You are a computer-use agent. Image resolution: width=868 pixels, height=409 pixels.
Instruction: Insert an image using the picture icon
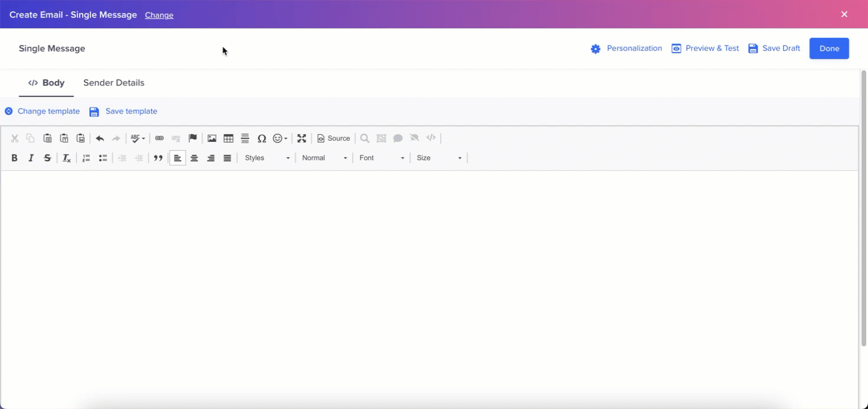click(x=212, y=138)
